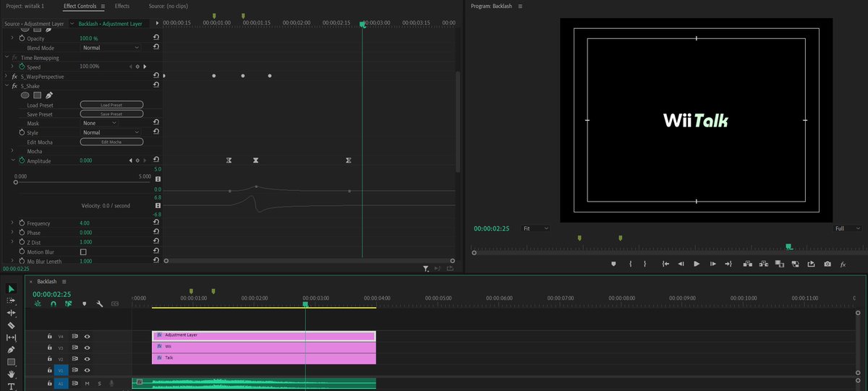Select the Pen tool in the toolbar
The height and width of the screenshot is (391, 868).
coord(11,350)
